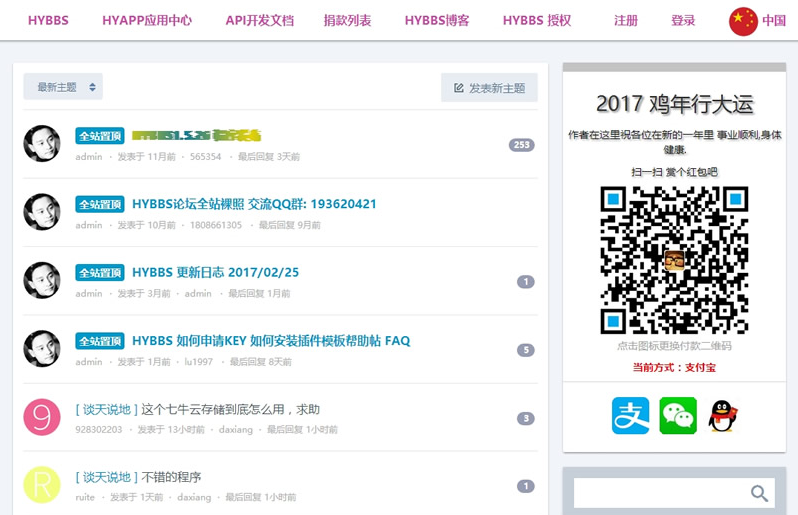
Task: Click the reply count badge showing 3
Action: tap(526, 418)
